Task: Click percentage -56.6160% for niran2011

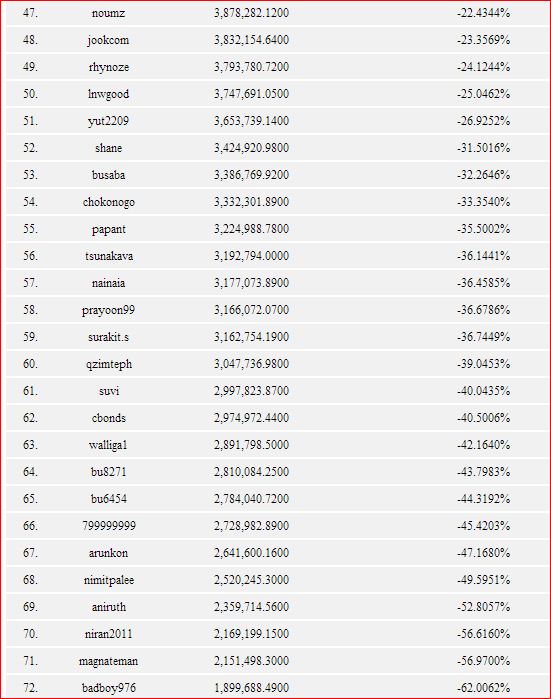Action: [483, 634]
